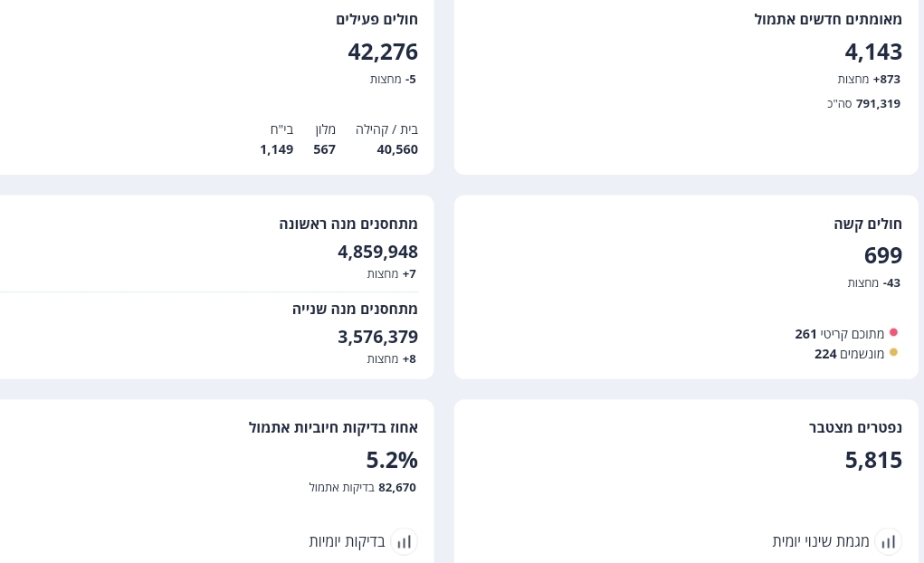The height and width of the screenshot is (563, 924).
Task: Click the yellow dot next to מונשמים
Action: [x=893, y=353]
